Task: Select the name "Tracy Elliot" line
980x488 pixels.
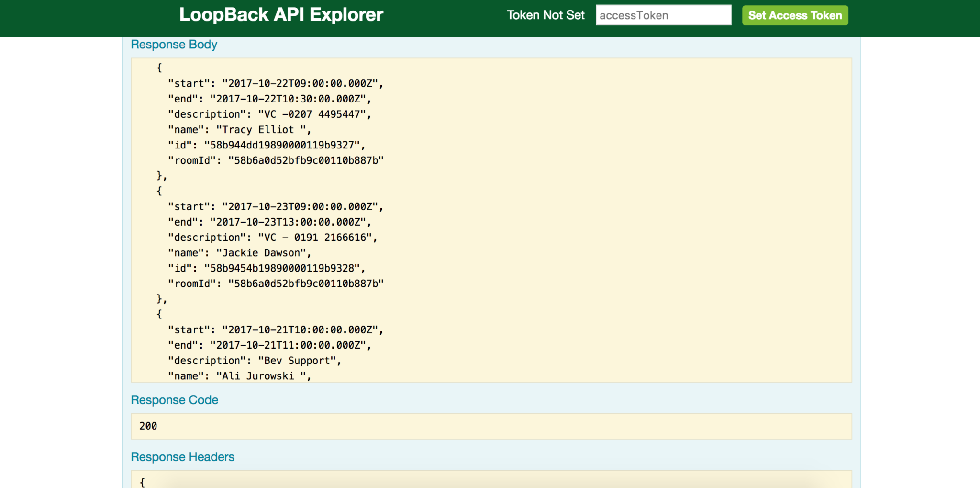Action: (x=240, y=129)
